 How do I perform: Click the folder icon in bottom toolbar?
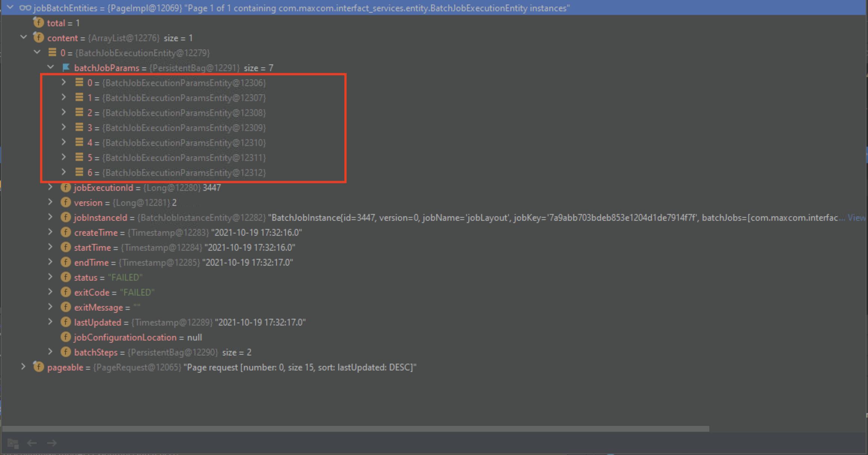tap(13, 443)
